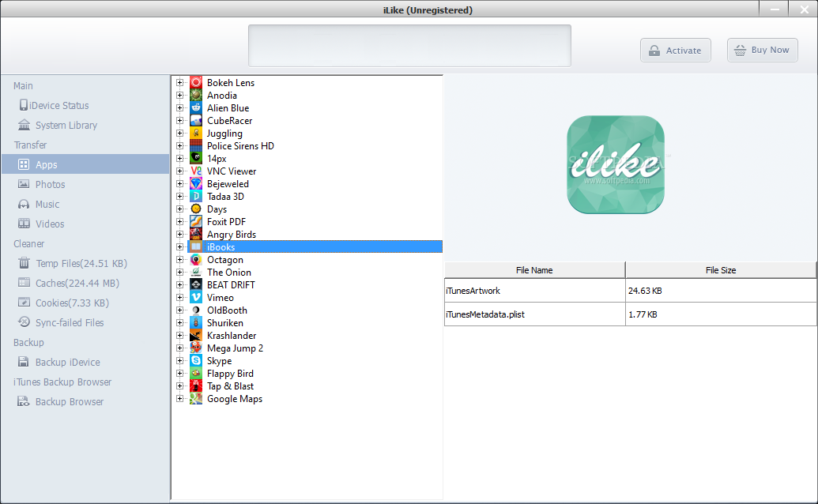The height and width of the screenshot is (504, 818).
Task: Click the Krashlander app icon
Action: pyautogui.click(x=196, y=335)
